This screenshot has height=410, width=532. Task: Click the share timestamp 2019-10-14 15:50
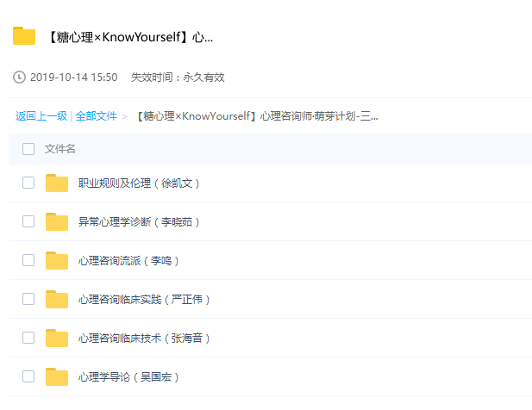(x=73, y=78)
